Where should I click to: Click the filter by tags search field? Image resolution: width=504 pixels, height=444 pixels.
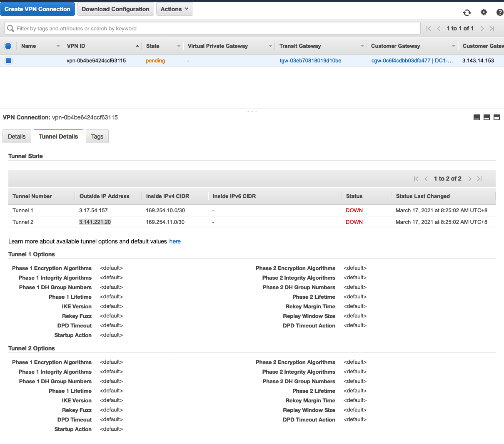point(217,28)
